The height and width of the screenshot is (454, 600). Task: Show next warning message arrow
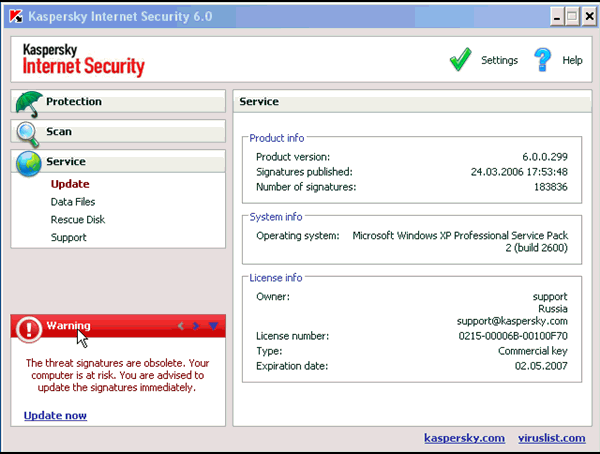pyautogui.click(x=196, y=326)
